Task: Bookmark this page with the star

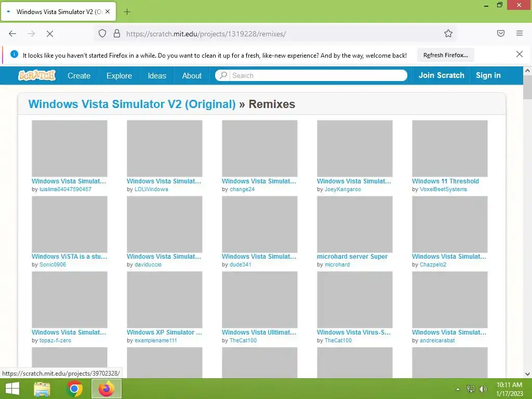Action: tap(448, 34)
